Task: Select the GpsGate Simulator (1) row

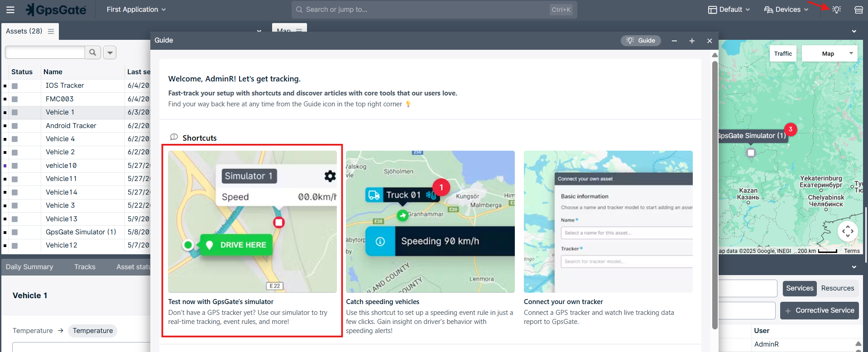Action: (x=76, y=232)
